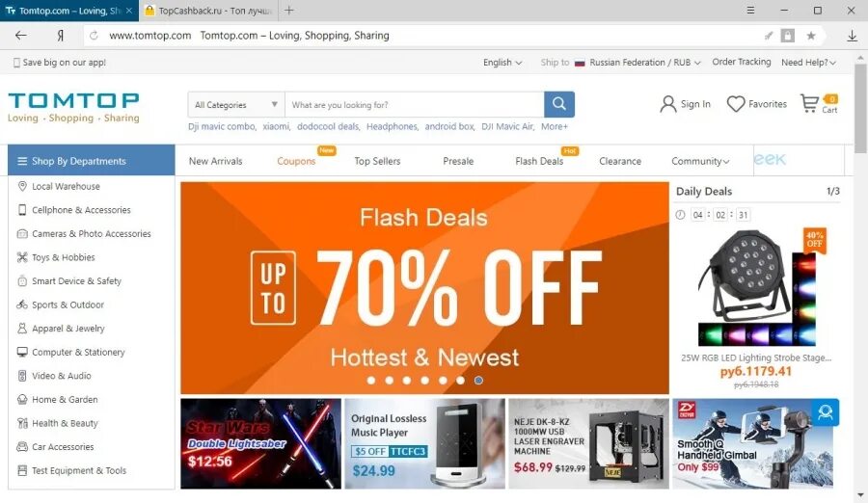Open the English language dropdown
Image resolution: width=868 pixels, height=503 pixels.
tap(502, 63)
